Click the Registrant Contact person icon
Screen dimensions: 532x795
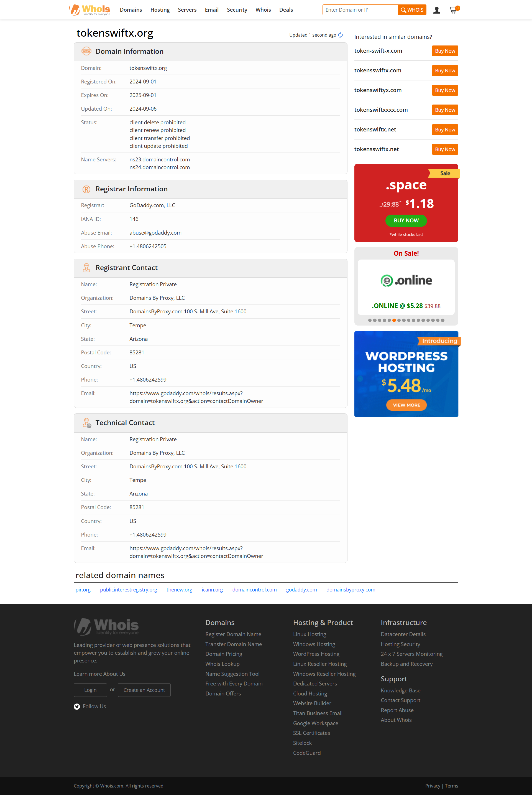coord(86,268)
